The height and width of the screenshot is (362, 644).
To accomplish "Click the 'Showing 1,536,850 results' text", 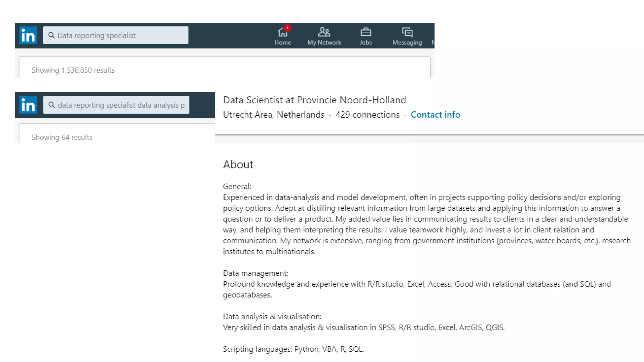I will 73,70.
